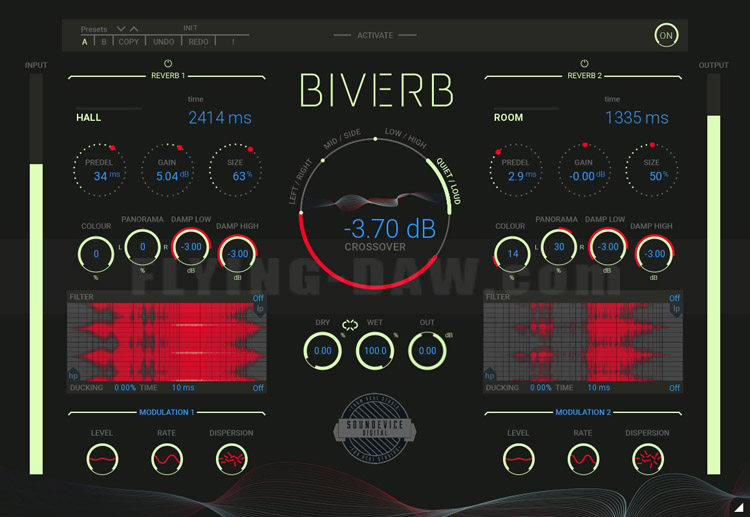This screenshot has width=750, height=517.
Task: Toggle Reverb 1 ducking Off switch
Action: (258, 388)
